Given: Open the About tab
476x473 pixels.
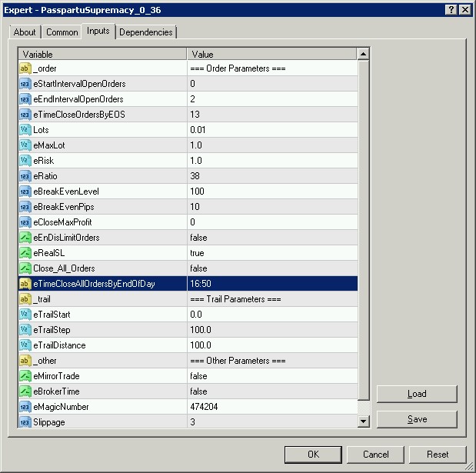Looking at the screenshot, I should [x=25, y=32].
